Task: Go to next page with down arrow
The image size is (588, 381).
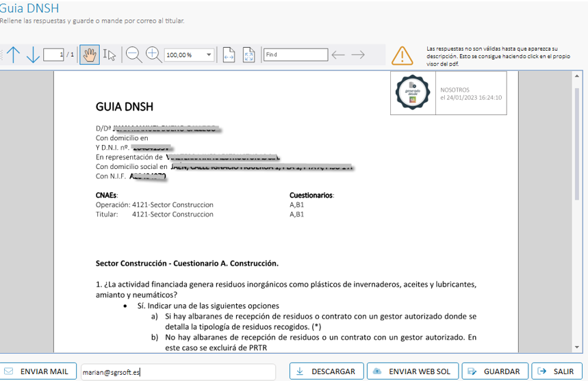Action: (33, 55)
